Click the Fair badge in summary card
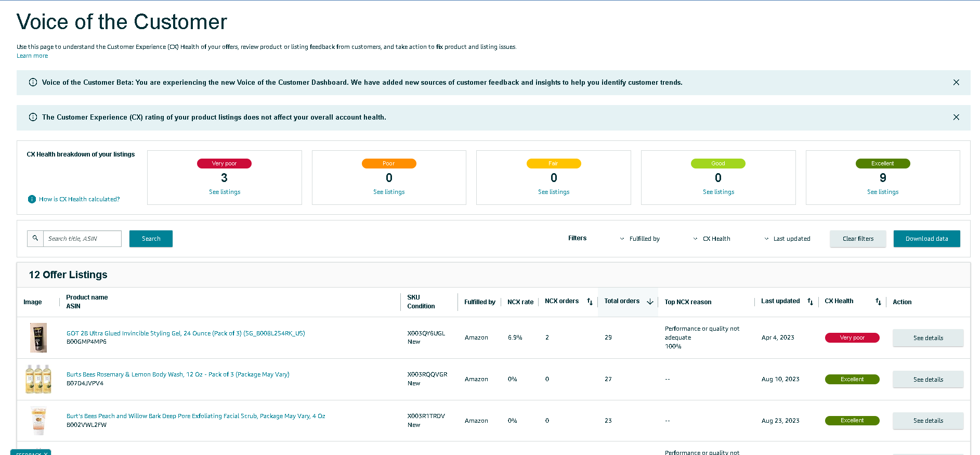Viewport: 980px width, 455px height. tap(554, 163)
